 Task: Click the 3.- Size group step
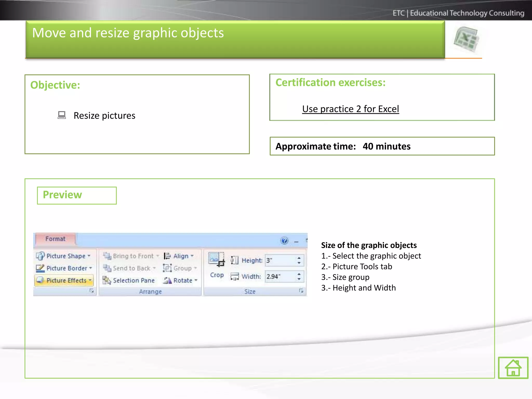(x=345, y=277)
